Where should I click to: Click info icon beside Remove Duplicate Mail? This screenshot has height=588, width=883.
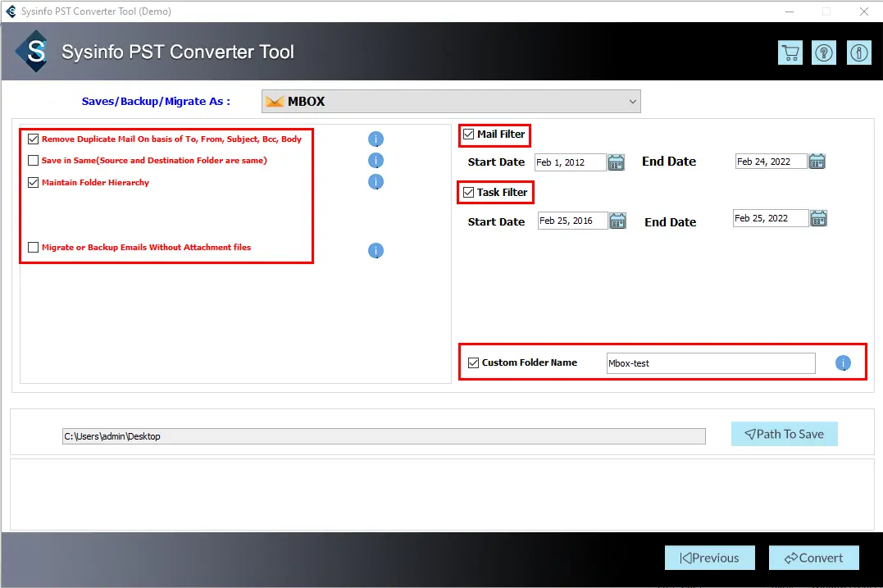tap(376, 139)
